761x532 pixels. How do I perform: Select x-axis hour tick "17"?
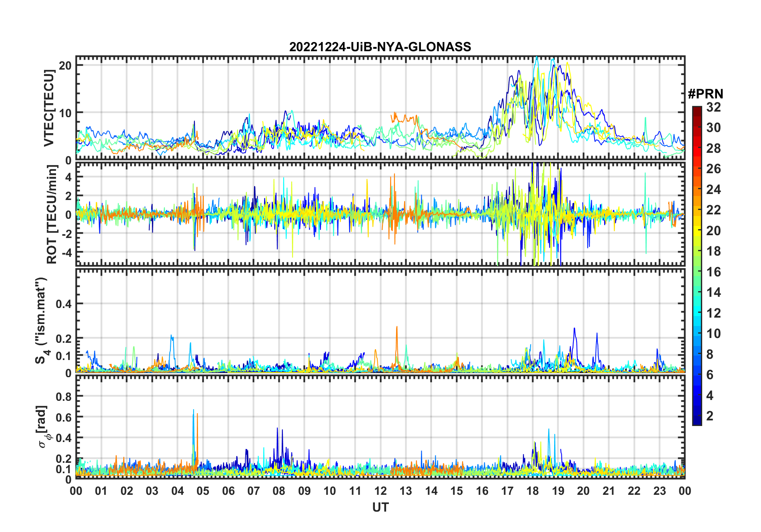pyautogui.click(x=507, y=491)
